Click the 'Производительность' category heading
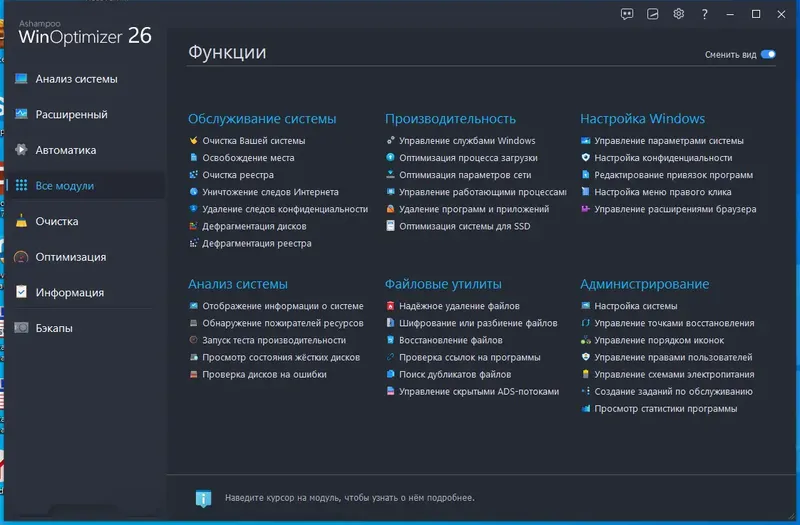The image size is (800, 525). (450, 119)
